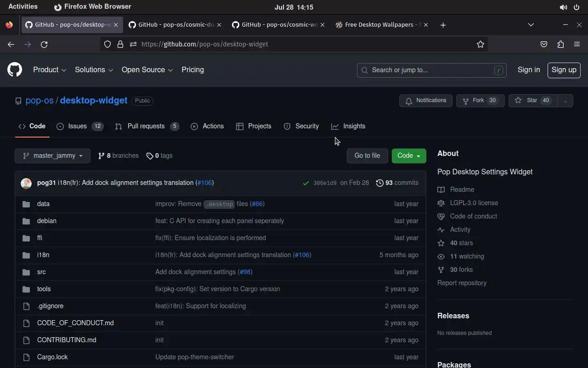Viewport: 588px width, 368px height.
Task: Go back with the browser back arrow
Action: tap(11, 44)
